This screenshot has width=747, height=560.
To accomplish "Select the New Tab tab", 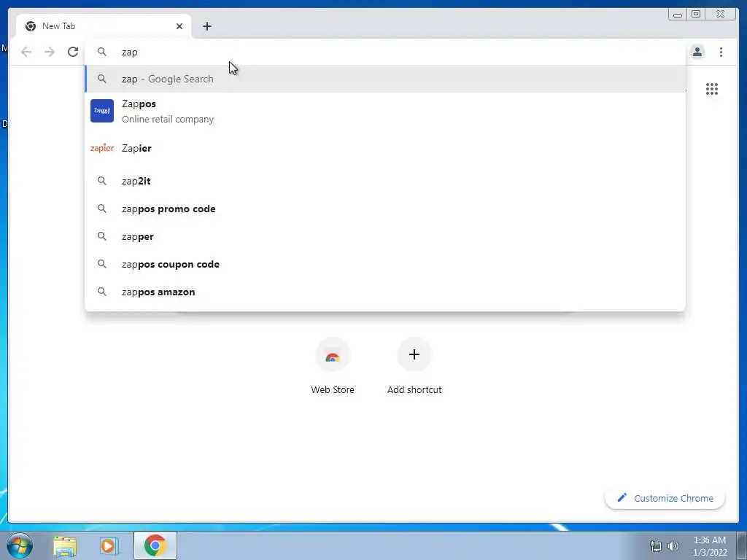I will tap(104, 26).
